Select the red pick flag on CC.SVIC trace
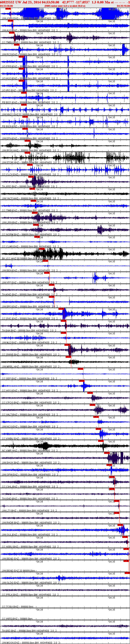Screen dimensions: 130x644 61,309
